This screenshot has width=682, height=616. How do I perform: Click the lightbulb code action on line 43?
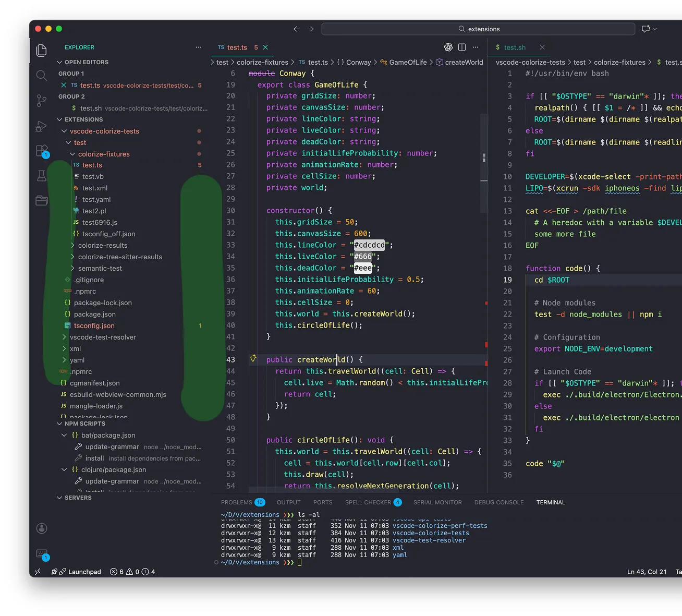coord(253,358)
